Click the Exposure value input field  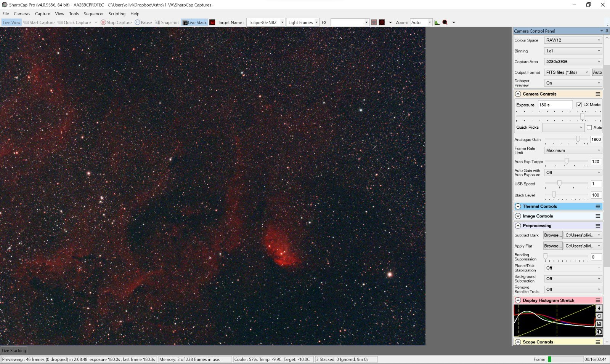555,105
